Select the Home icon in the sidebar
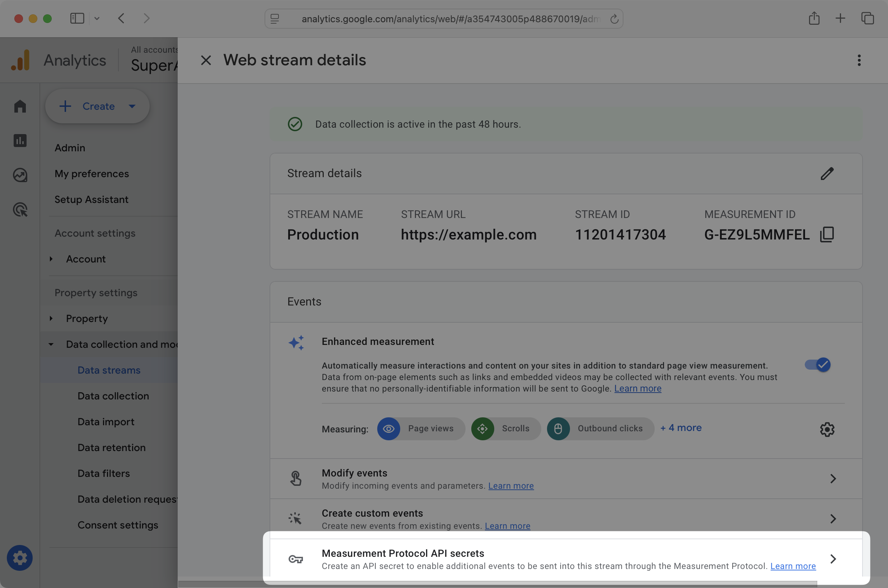Screen dimensions: 888x588 [19, 106]
